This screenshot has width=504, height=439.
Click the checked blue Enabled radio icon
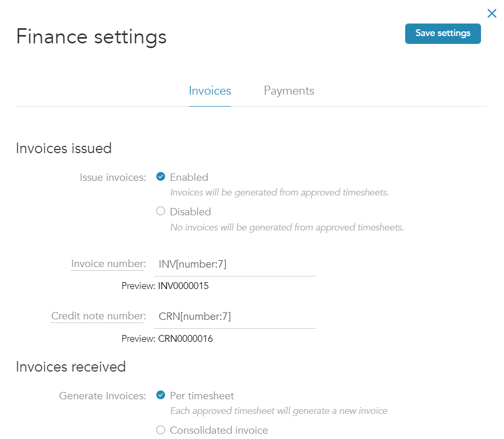click(x=161, y=177)
